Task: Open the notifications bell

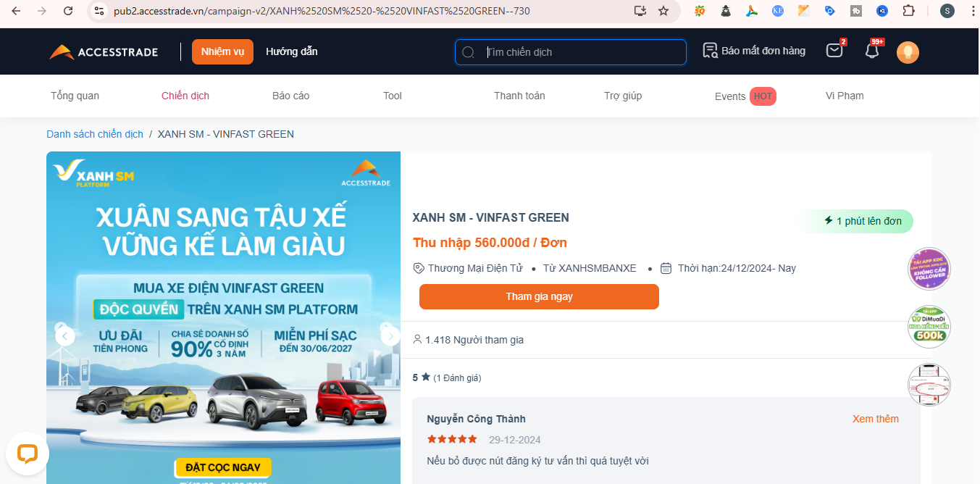Action: [873, 50]
